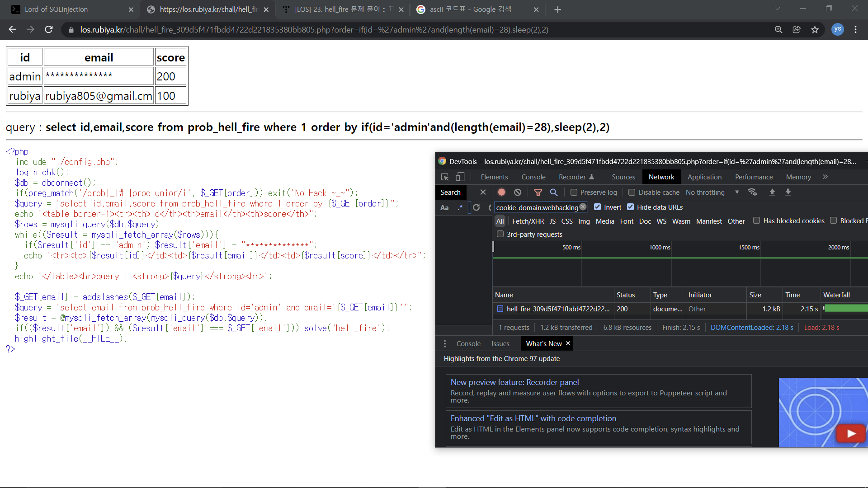
Task: Import HAR file with upload arrow
Action: (772, 192)
